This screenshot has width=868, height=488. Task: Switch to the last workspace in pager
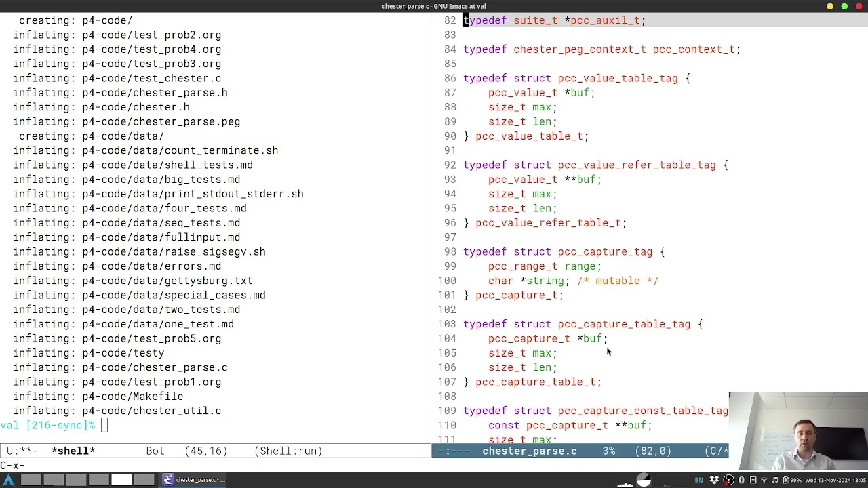pos(144,480)
